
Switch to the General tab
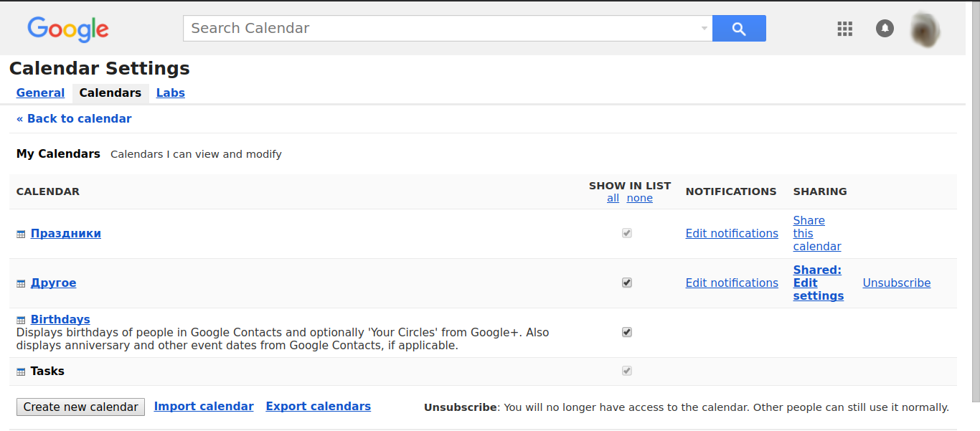click(40, 93)
